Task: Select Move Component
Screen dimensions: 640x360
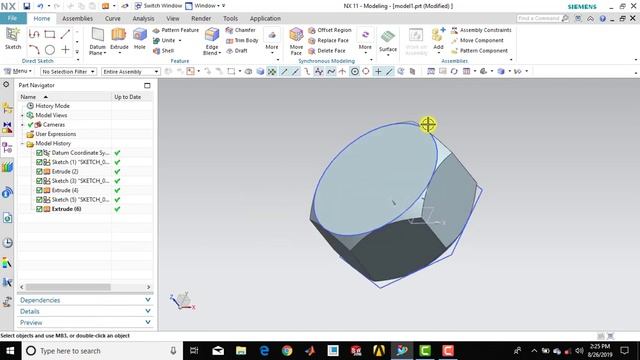Action: [478, 40]
